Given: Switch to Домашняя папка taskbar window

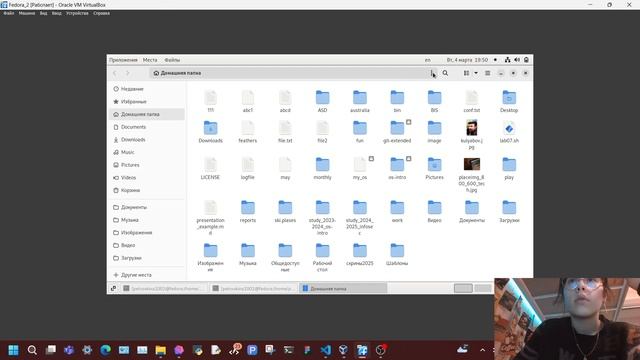Looking at the screenshot, I should (x=343, y=288).
